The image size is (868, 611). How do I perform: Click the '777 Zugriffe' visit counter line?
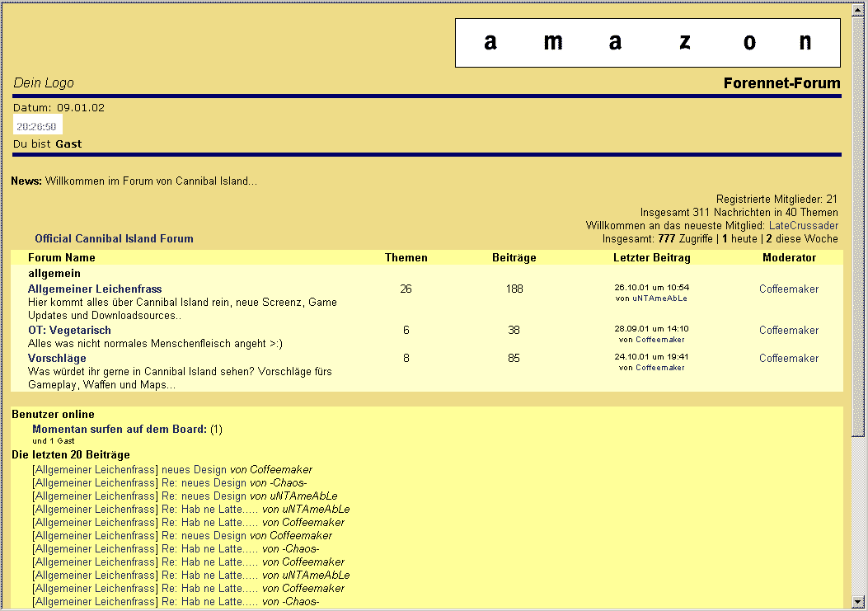pos(720,239)
